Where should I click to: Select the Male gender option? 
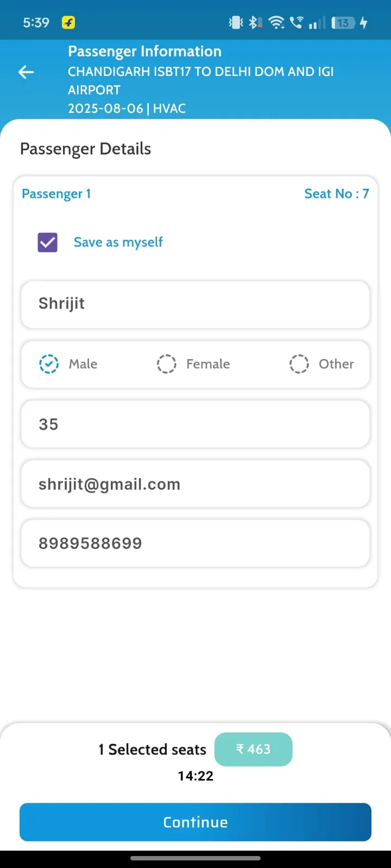click(x=49, y=364)
